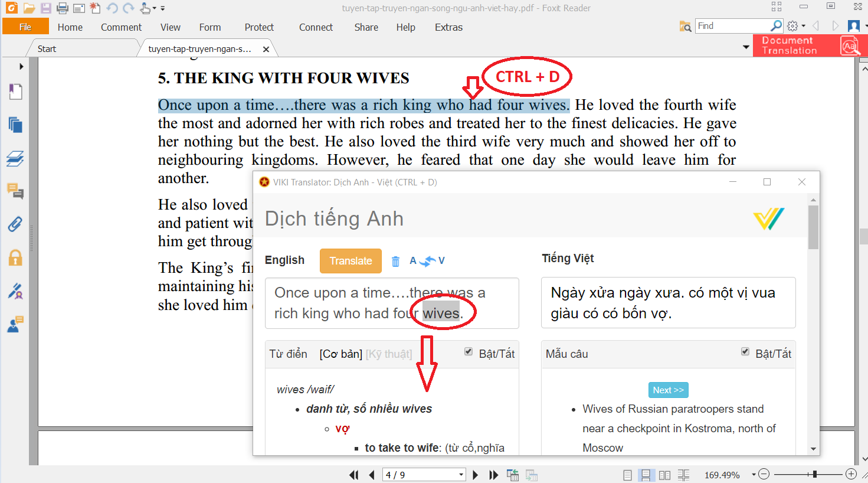Open the Extras menu
Image resolution: width=868 pixels, height=483 pixels.
tap(448, 27)
